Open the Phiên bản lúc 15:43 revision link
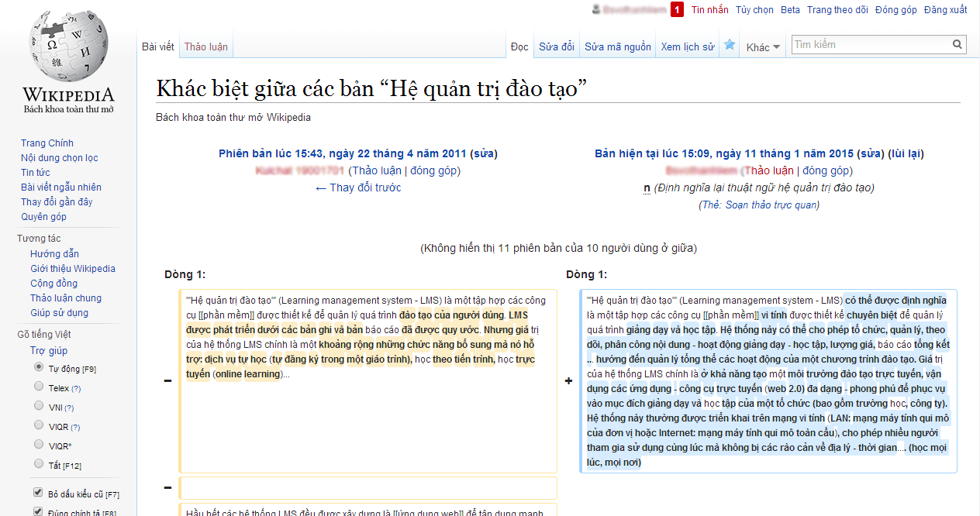The width and height of the screenshot is (980, 516). click(x=343, y=153)
